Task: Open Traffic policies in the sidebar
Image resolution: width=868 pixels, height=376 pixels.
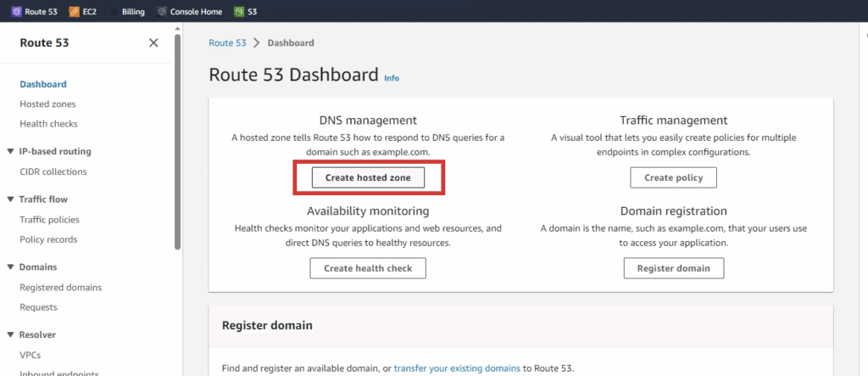Action: click(x=49, y=220)
